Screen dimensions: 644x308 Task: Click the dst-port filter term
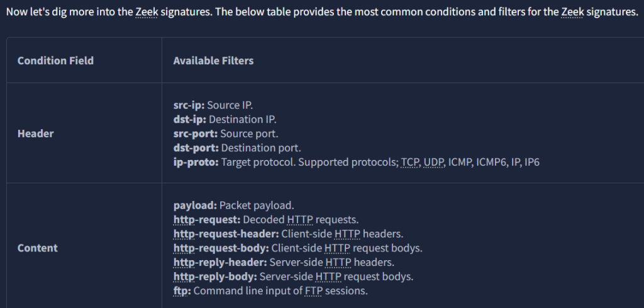[196, 148]
